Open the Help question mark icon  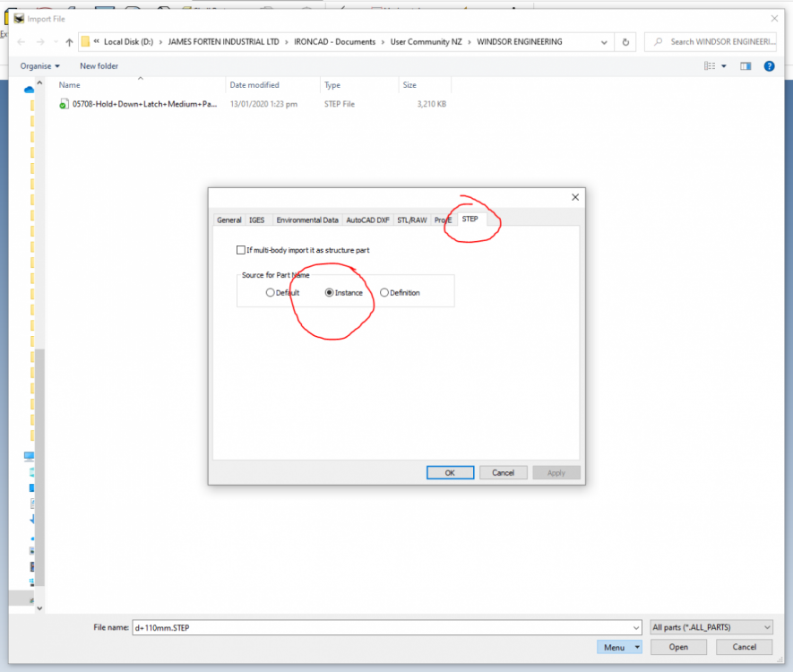point(769,66)
